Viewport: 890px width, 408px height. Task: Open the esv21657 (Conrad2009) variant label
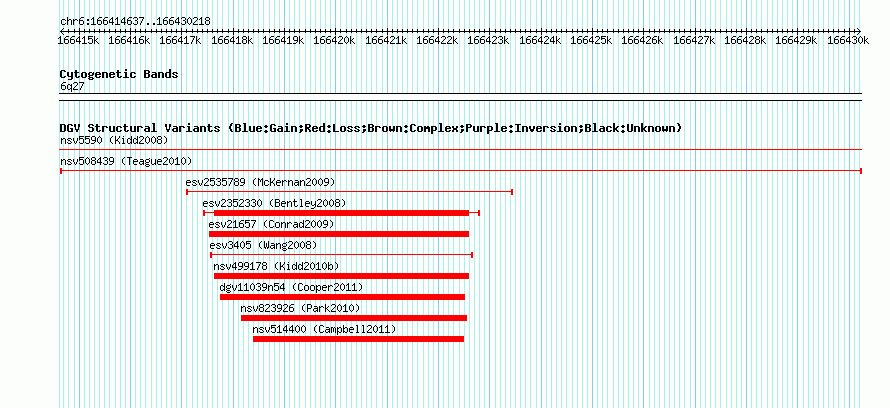click(x=271, y=224)
